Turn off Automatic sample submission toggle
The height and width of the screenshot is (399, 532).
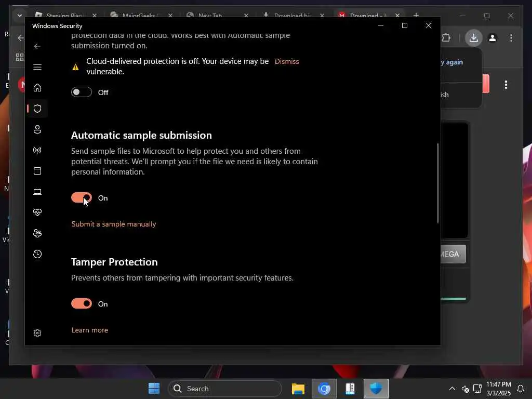pos(82,197)
